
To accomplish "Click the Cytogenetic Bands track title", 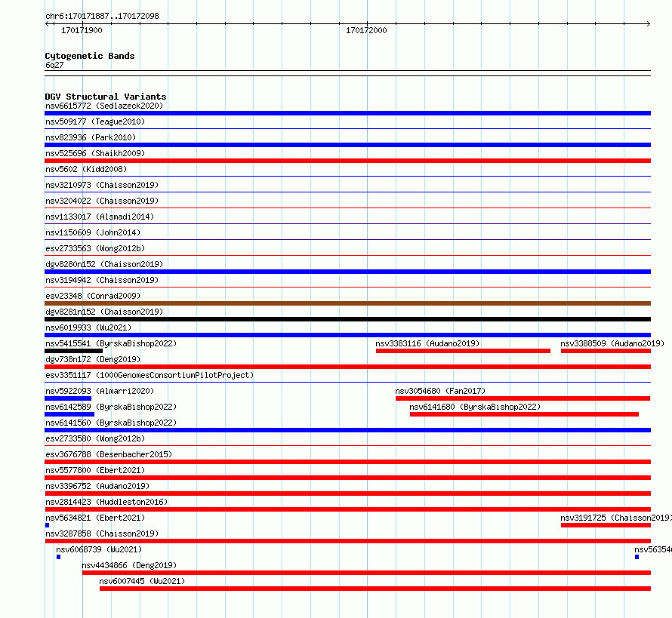I will coord(90,56).
